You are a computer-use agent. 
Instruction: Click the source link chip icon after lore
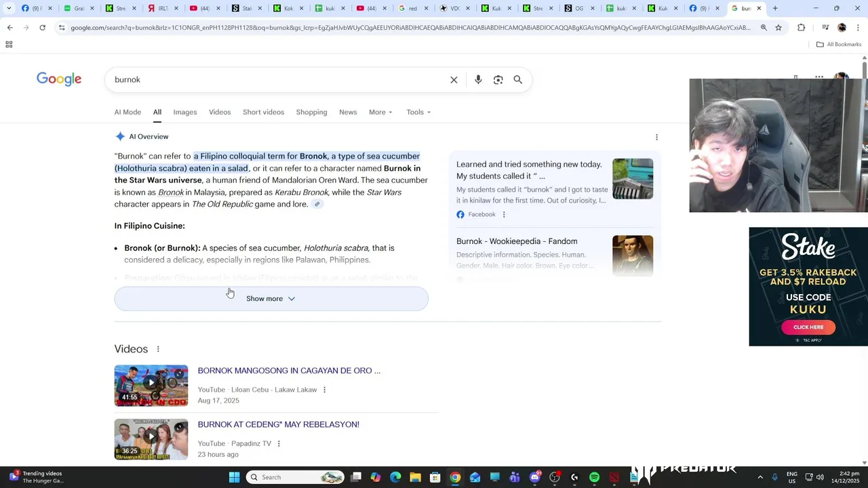tap(317, 204)
